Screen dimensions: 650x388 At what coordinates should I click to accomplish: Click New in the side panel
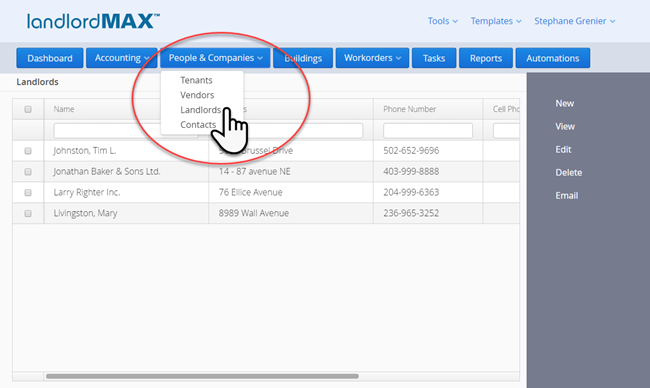[x=565, y=103]
